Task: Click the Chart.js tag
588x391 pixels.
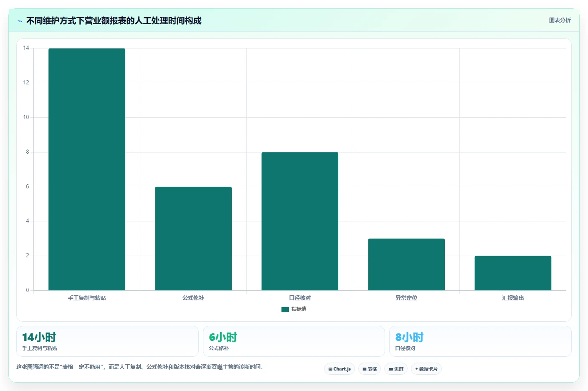Action: pos(340,369)
